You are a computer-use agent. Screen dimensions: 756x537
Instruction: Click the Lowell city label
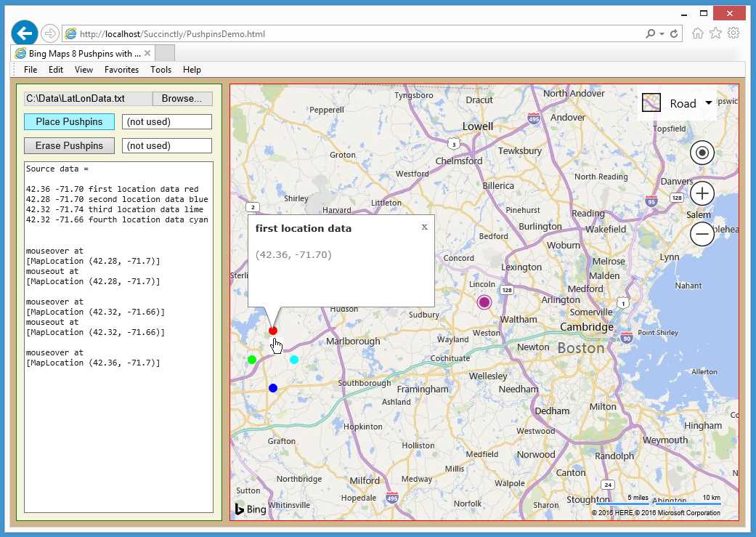coord(478,126)
